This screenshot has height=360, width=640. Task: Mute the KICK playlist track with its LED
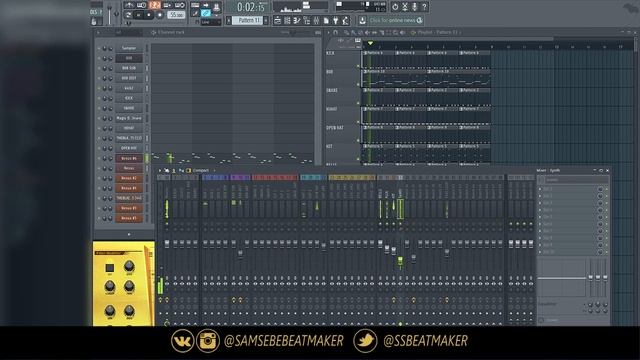coord(358,66)
